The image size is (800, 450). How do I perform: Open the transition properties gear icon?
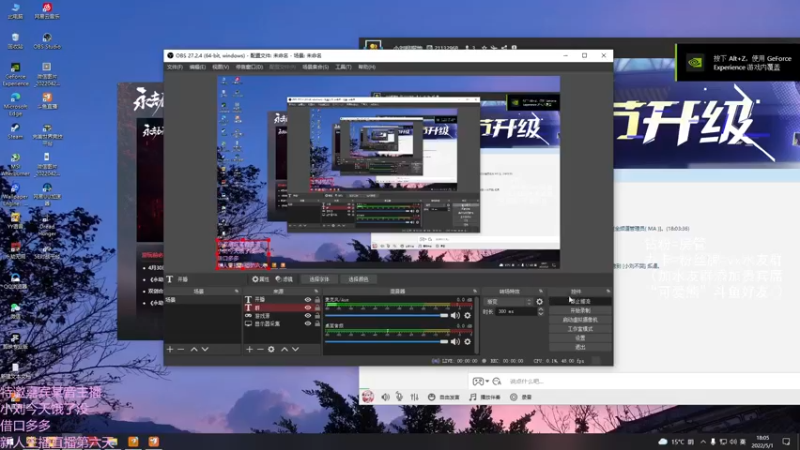[540, 302]
